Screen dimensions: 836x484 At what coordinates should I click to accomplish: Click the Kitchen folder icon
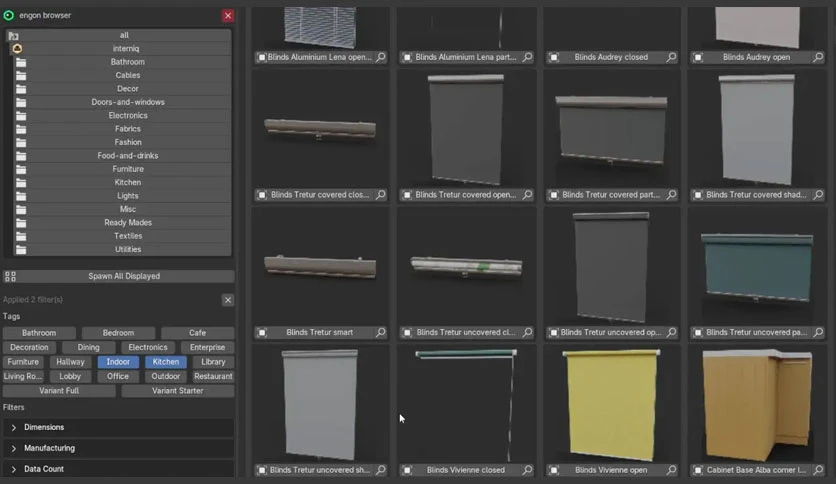tap(21, 182)
